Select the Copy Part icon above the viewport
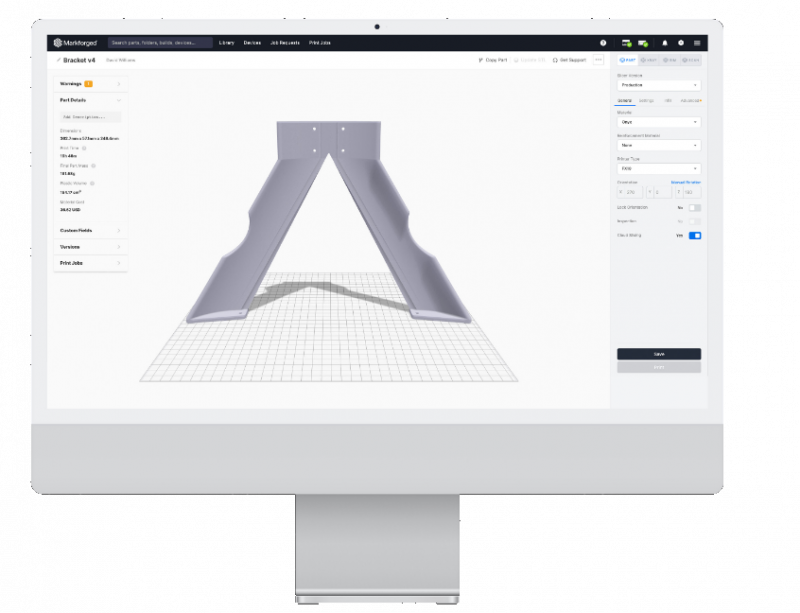 481,60
